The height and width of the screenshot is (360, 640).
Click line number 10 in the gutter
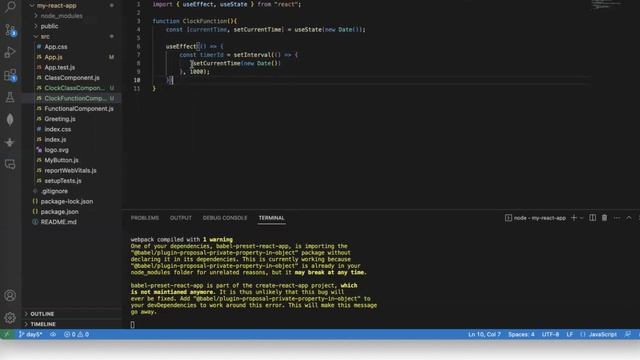[137, 80]
